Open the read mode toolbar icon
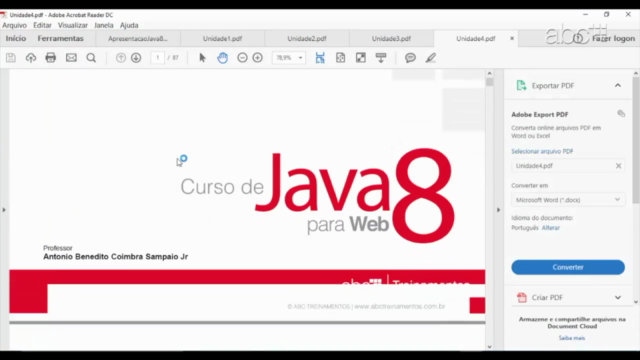The image size is (640, 360). point(381,58)
